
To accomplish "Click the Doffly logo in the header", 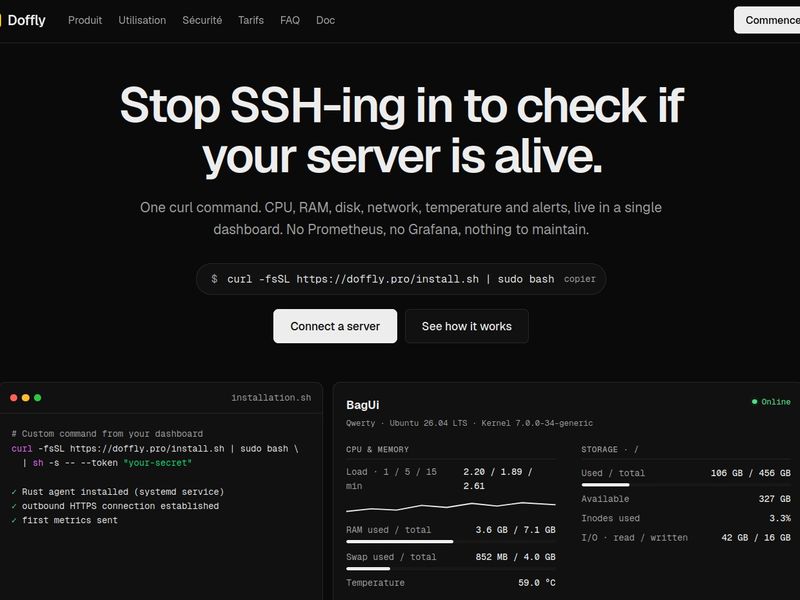I will (x=23, y=20).
